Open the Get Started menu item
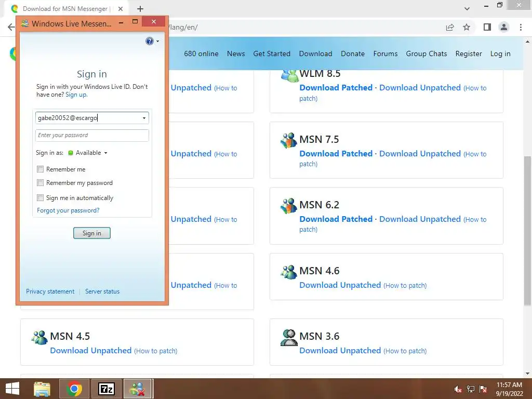The height and width of the screenshot is (399, 532). 272,54
